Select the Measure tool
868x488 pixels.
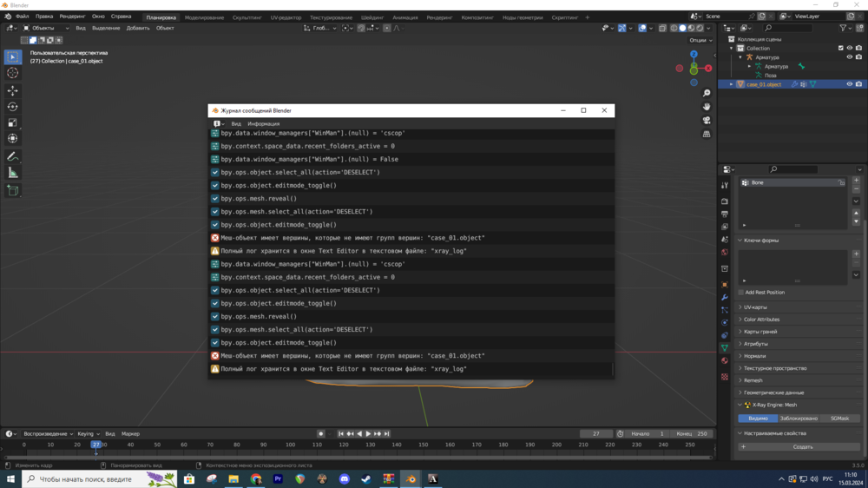[x=13, y=173]
